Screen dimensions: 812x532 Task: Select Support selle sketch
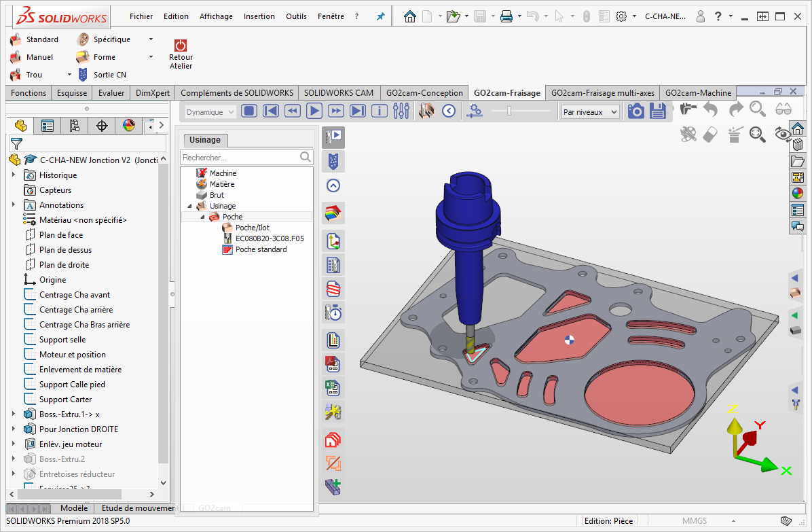click(x=62, y=340)
